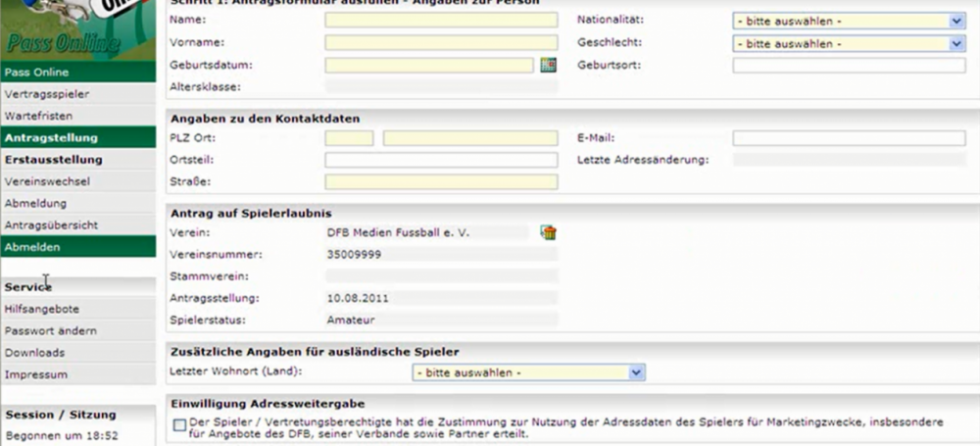Open the Letzter Wohnort (Land) dropdown
The height and width of the screenshot is (446, 980).
click(x=529, y=372)
